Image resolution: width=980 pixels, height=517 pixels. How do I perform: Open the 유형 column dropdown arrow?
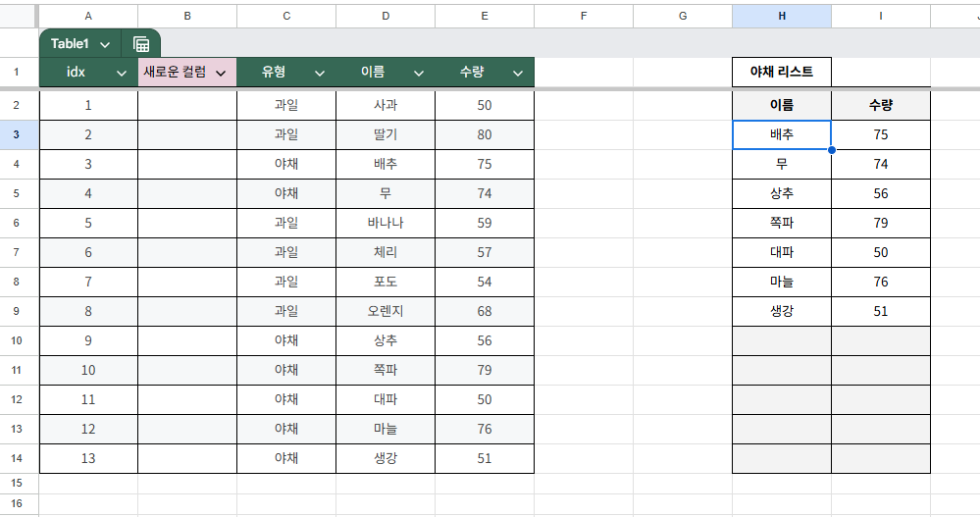320,74
